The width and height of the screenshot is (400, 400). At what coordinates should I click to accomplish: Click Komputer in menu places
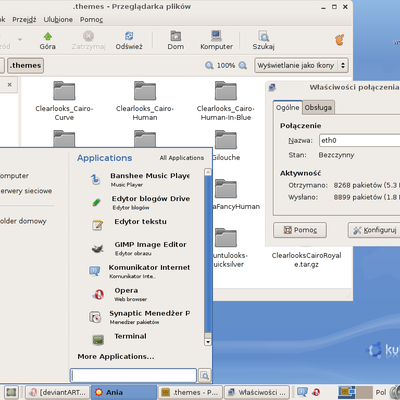click(x=14, y=176)
